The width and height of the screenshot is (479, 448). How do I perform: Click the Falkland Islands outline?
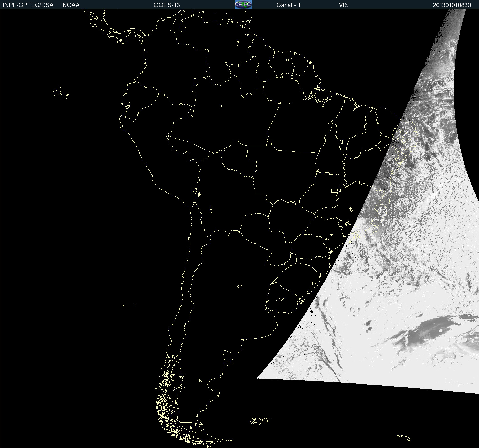tap(259, 421)
